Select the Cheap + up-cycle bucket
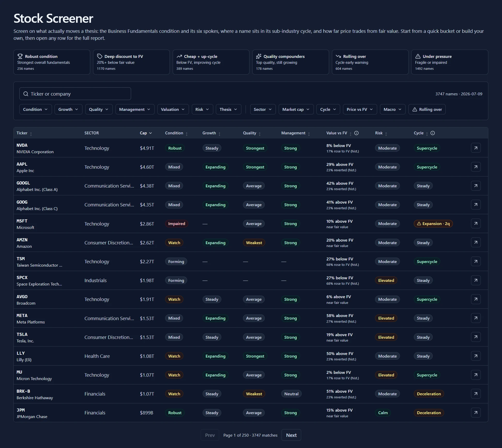Image resolution: width=502 pixels, height=448 pixels. click(211, 62)
